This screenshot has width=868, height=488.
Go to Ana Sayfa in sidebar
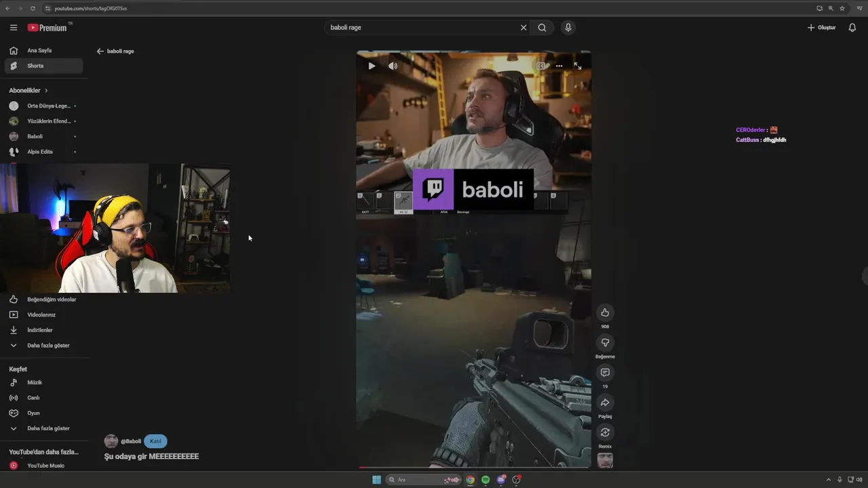pos(43,51)
